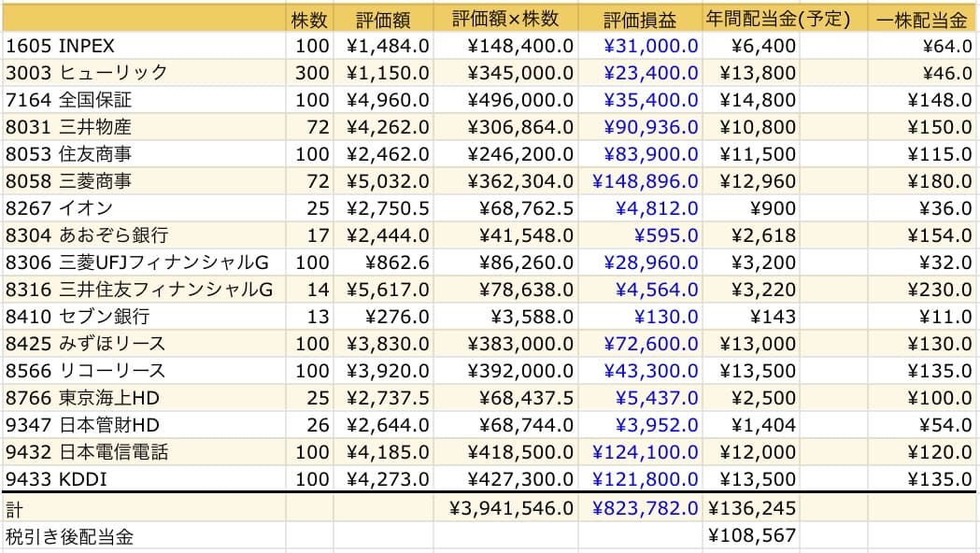Select 三菱商事 profit ¥148,896.0
Screen dimensions: 980x553
(640, 181)
